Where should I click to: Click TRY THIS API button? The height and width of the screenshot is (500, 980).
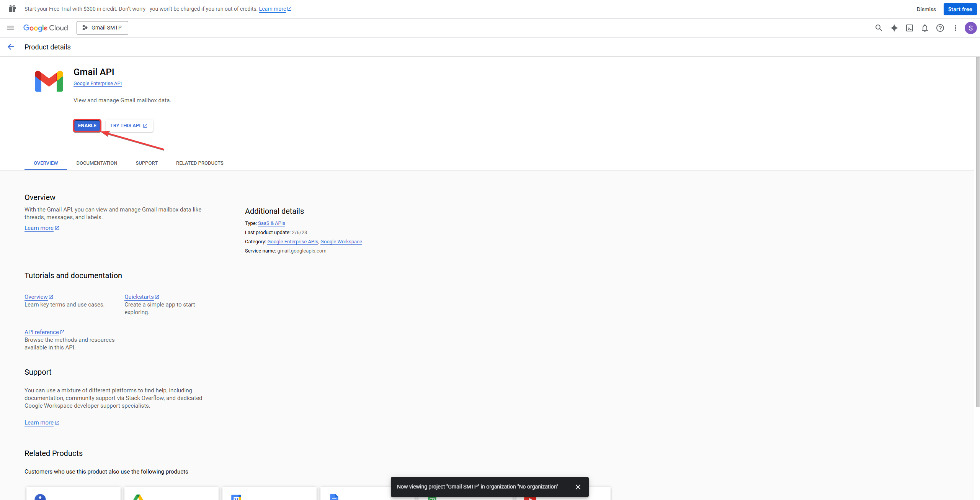129,126
